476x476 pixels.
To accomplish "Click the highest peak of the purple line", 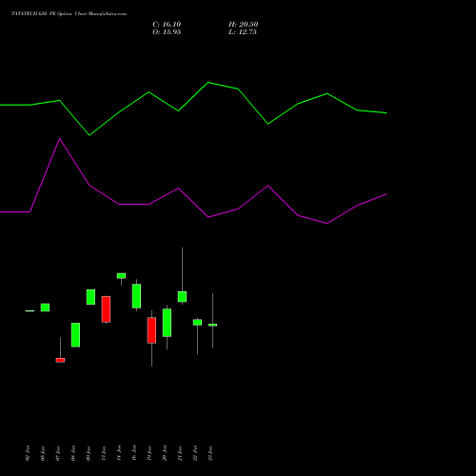I will pos(60,139).
